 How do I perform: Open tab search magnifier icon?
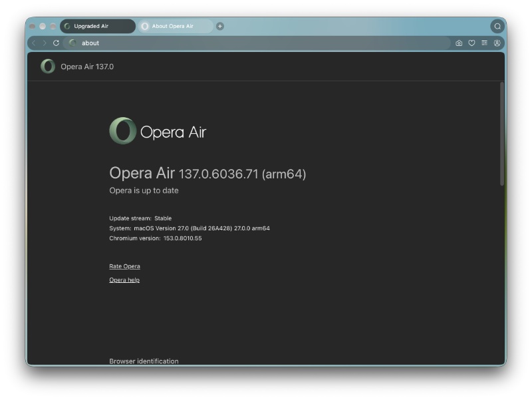497,26
